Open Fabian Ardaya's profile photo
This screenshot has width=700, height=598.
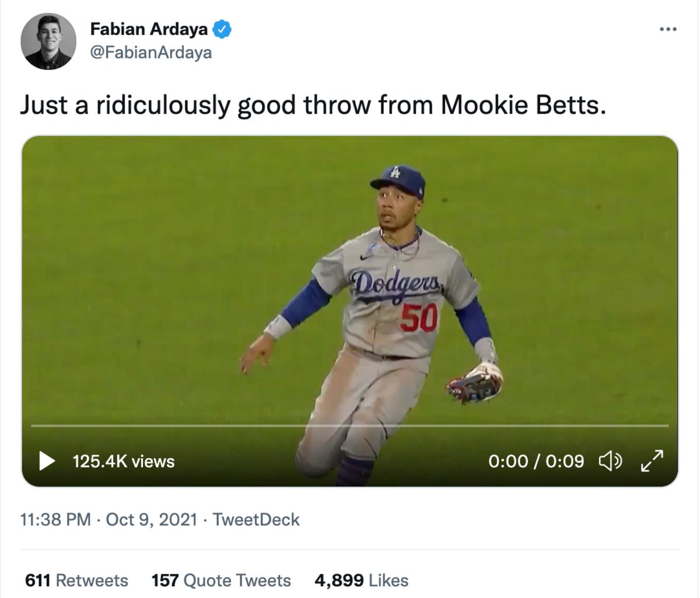48,41
